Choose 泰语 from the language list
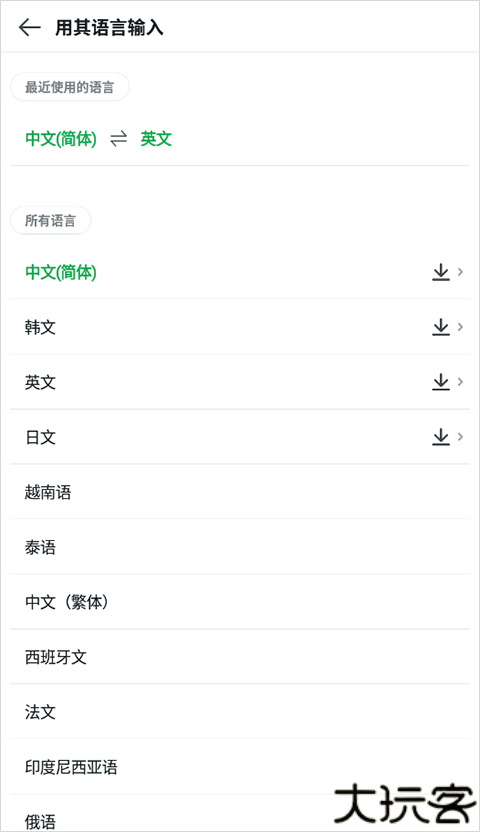Viewport: 480px width, 832px height. (x=240, y=547)
